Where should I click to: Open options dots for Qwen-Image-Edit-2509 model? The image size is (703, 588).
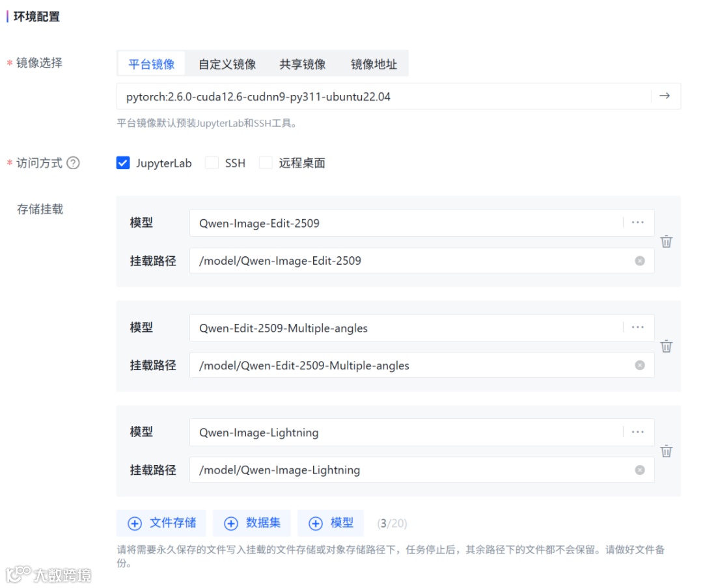637,222
